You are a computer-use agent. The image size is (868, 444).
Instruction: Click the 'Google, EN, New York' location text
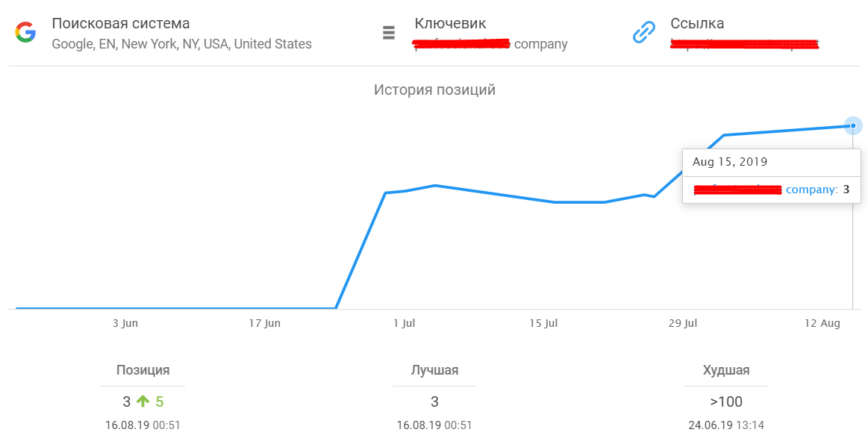[x=181, y=44]
